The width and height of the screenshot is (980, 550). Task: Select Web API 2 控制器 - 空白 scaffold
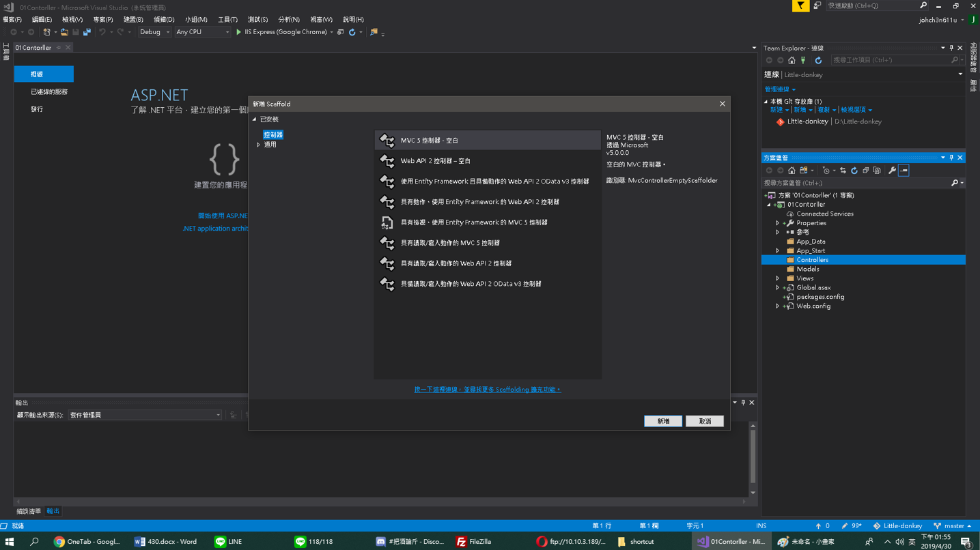[x=488, y=161]
